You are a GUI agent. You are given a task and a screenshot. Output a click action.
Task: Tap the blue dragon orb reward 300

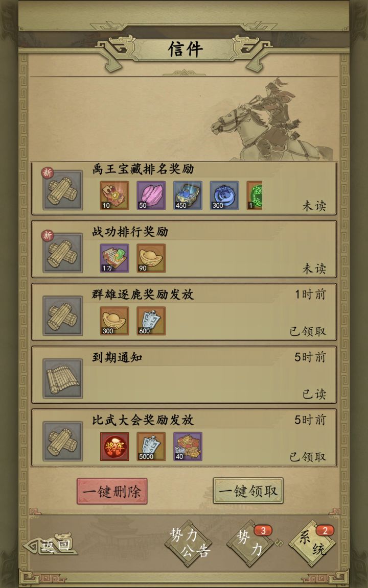224,195
